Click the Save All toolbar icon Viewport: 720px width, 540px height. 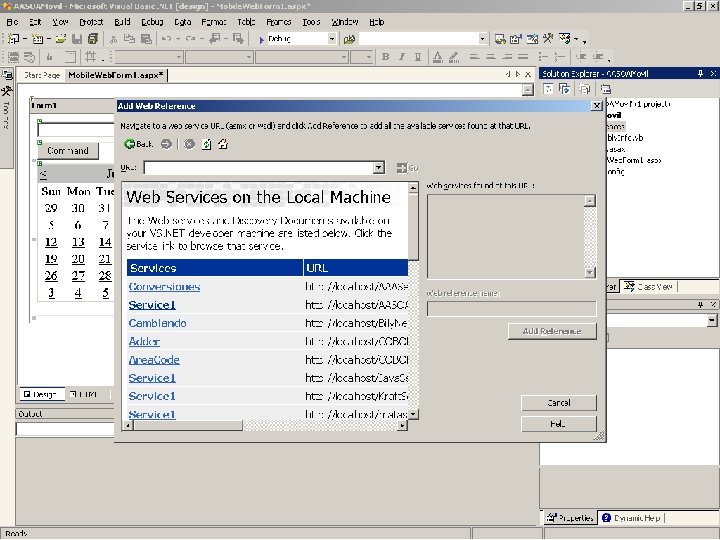(x=93, y=39)
